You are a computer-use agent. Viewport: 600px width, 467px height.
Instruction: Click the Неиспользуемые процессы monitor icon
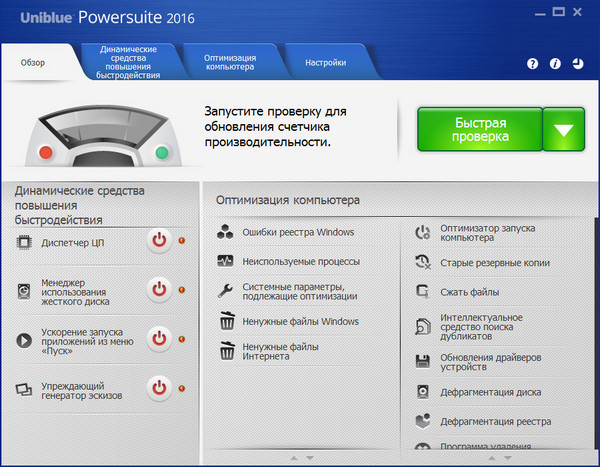click(226, 261)
